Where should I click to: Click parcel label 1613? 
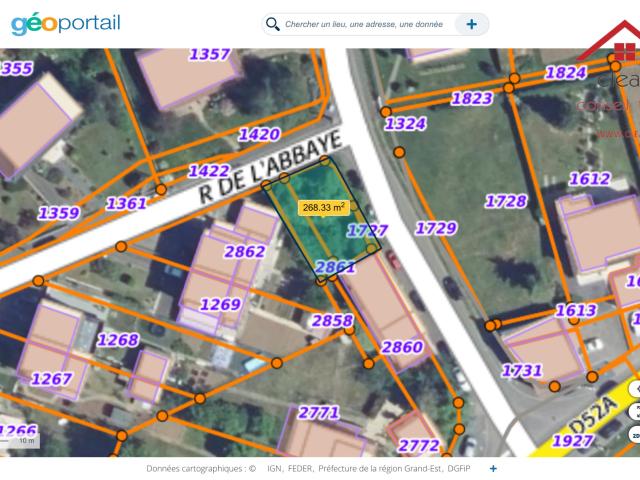576,311
